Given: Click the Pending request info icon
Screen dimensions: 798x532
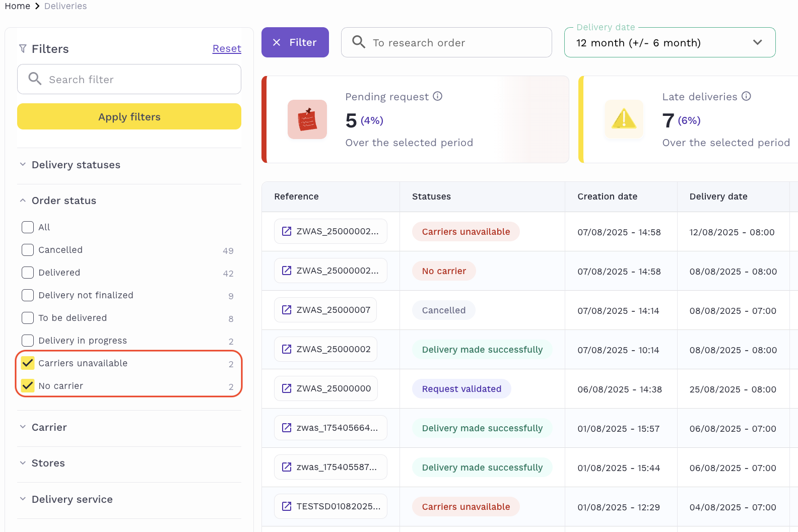Looking at the screenshot, I should point(437,96).
